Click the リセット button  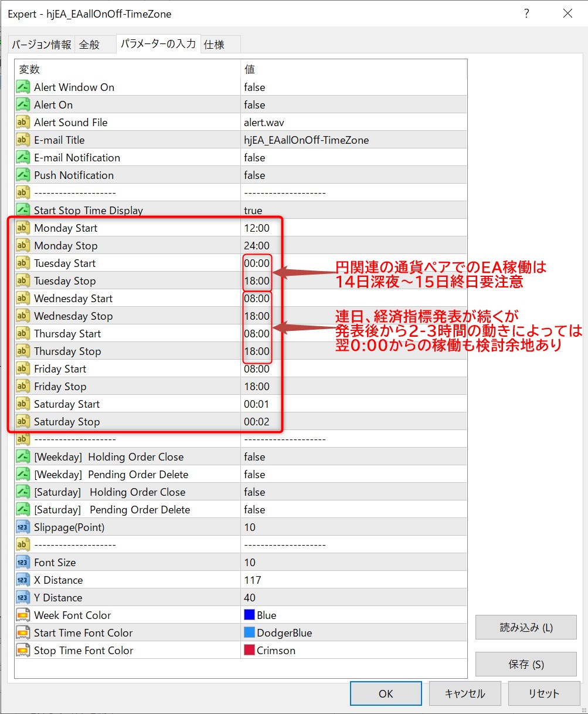(544, 693)
